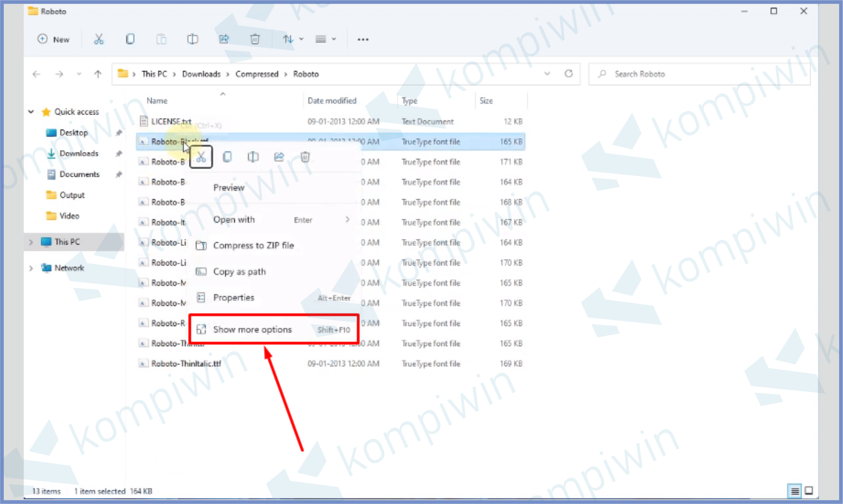Click the Delete trash icon in top toolbar

255,39
